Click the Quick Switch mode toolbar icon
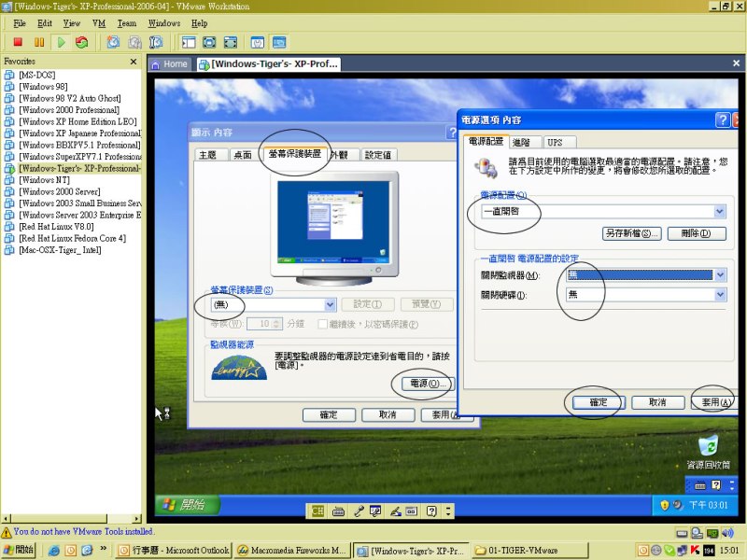This screenshot has height=560, width=747. click(x=209, y=42)
